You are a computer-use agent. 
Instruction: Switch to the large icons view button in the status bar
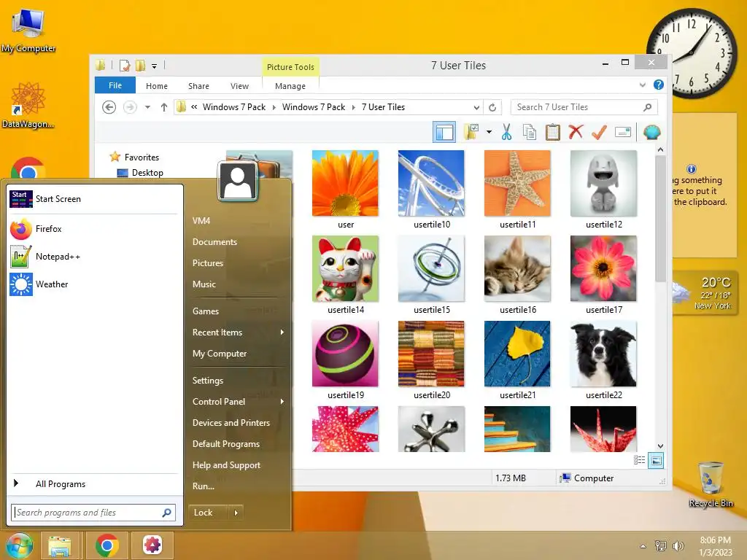pyautogui.click(x=656, y=460)
